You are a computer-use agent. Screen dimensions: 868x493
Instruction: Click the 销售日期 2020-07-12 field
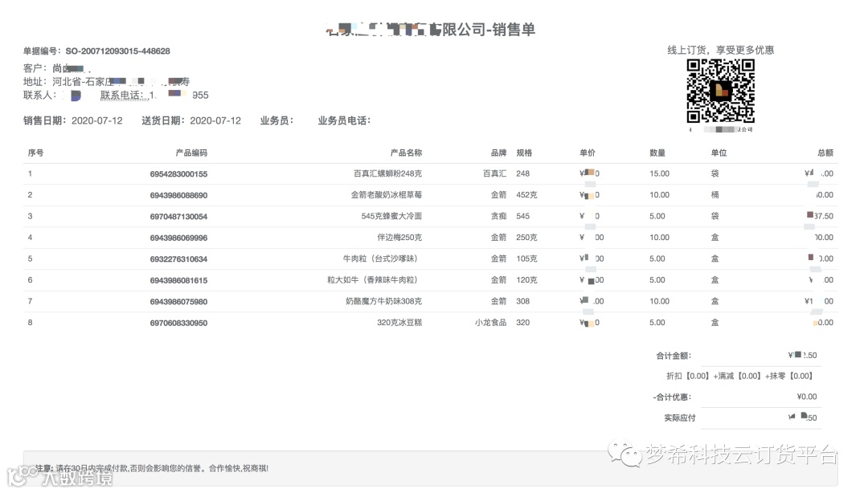click(73, 120)
